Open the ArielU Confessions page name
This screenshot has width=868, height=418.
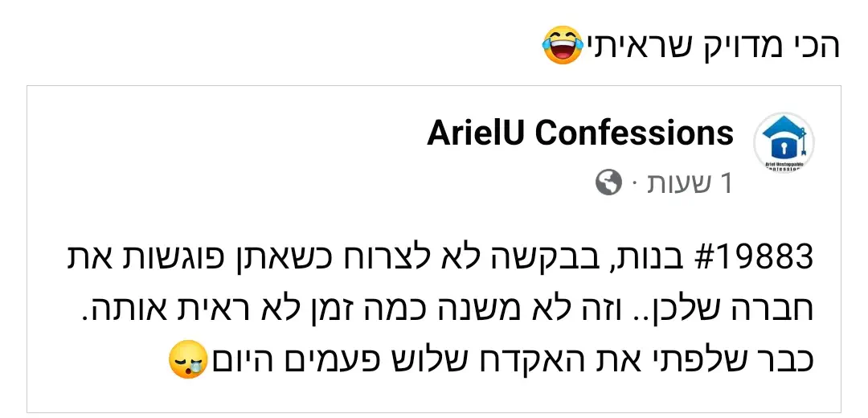tap(580, 133)
